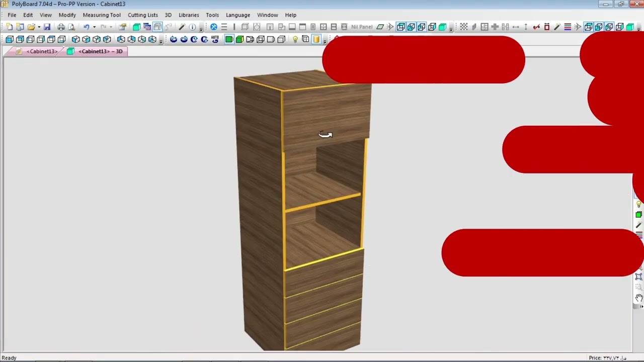
Task: Open the properties icon in the toolbar
Action: (x=122, y=27)
